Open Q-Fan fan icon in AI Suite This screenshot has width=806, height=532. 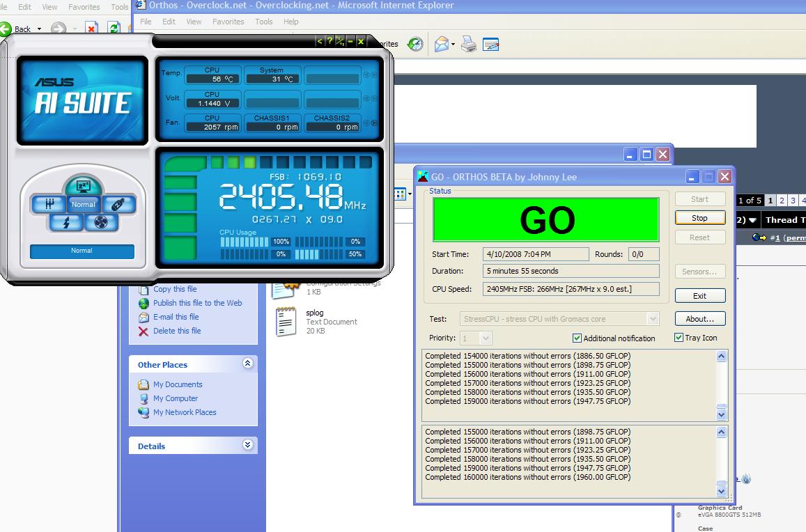[x=101, y=223]
